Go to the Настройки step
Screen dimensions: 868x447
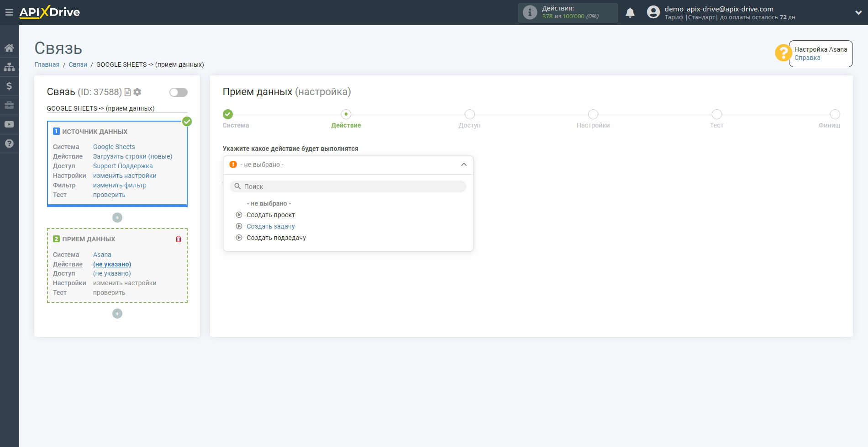pyautogui.click(x=593, y=114)
